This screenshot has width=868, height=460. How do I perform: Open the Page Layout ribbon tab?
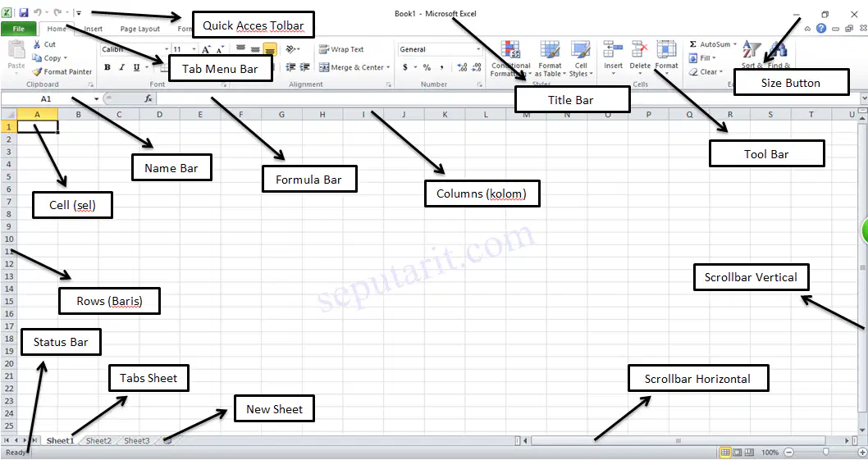[x=140, y=29]
